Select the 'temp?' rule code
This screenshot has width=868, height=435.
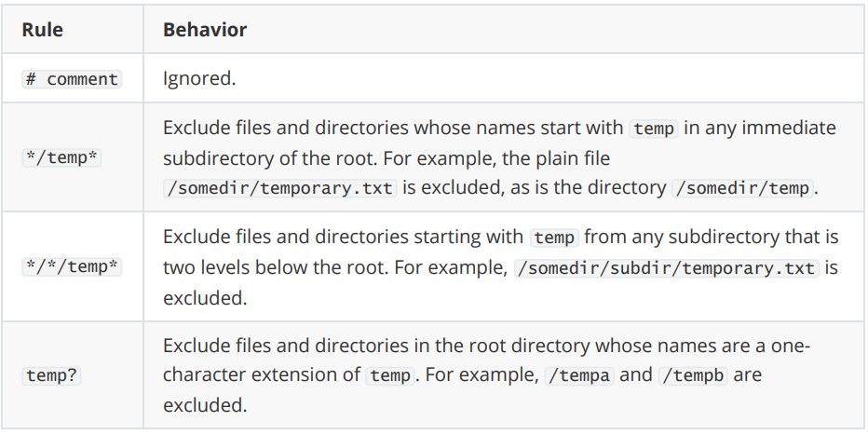coord(51,375)
